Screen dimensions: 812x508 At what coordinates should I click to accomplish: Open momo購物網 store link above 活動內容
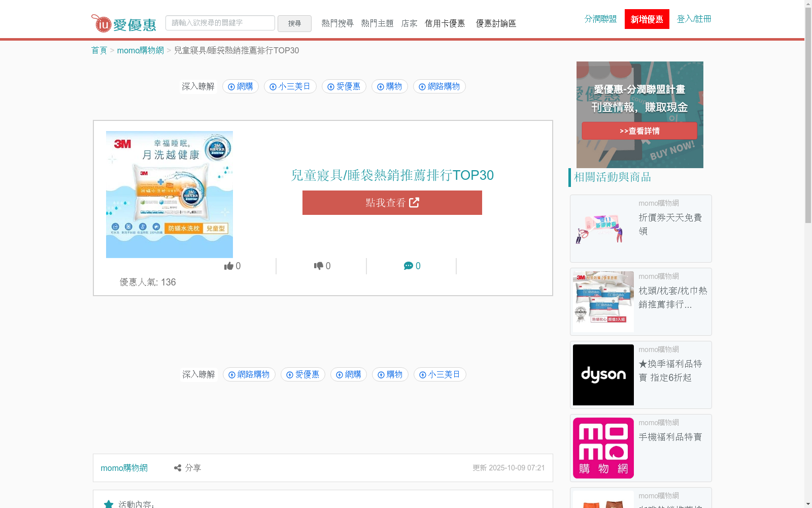[x=124, y=468]
